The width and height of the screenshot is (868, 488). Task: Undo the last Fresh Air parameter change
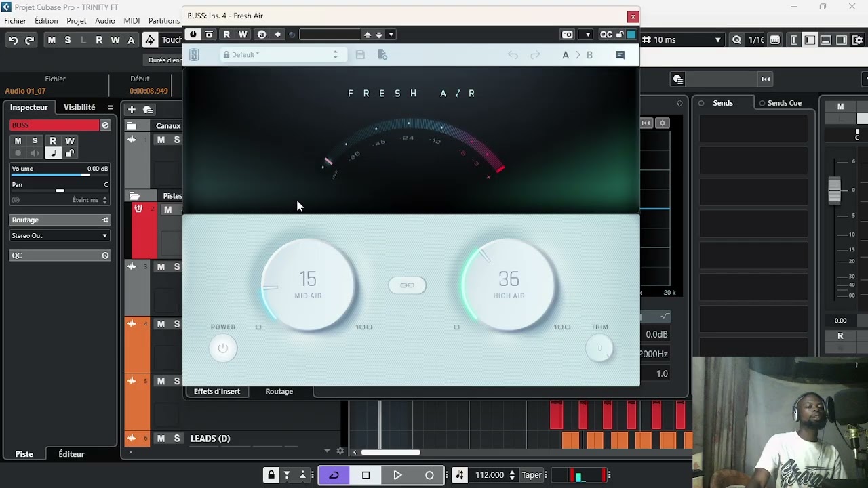pyautogui.click(x=513, y=55)
